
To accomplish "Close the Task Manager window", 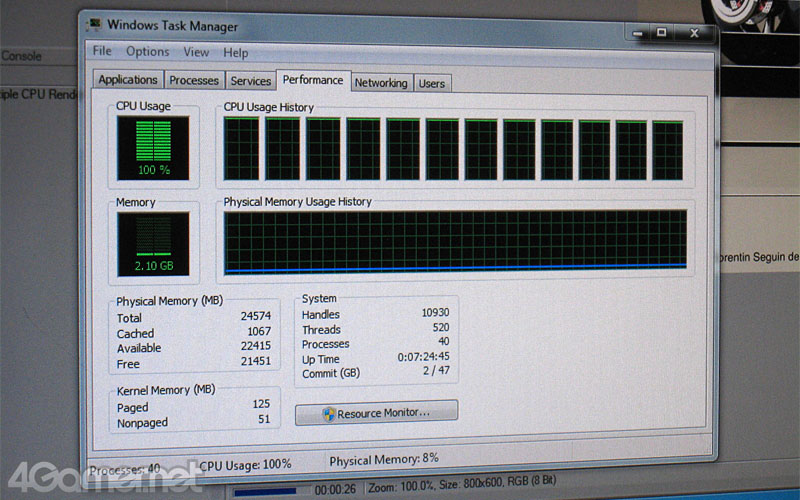I will click(x=694, y=33).
